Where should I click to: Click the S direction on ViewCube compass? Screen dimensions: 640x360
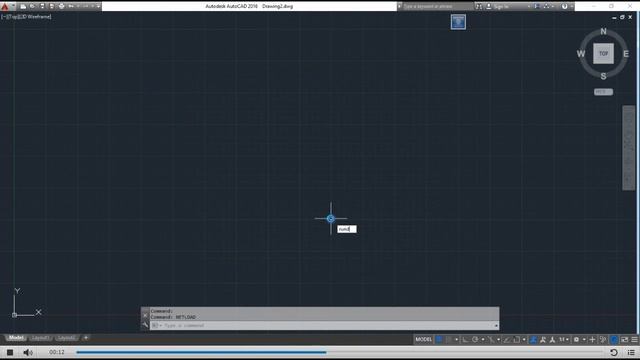(x=603, y=76)
